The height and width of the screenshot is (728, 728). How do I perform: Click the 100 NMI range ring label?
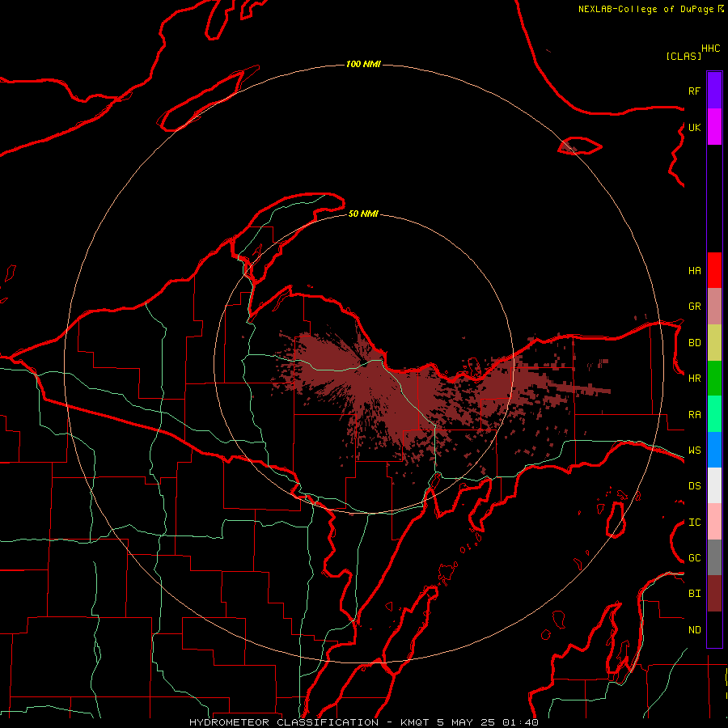click(363, 64)
